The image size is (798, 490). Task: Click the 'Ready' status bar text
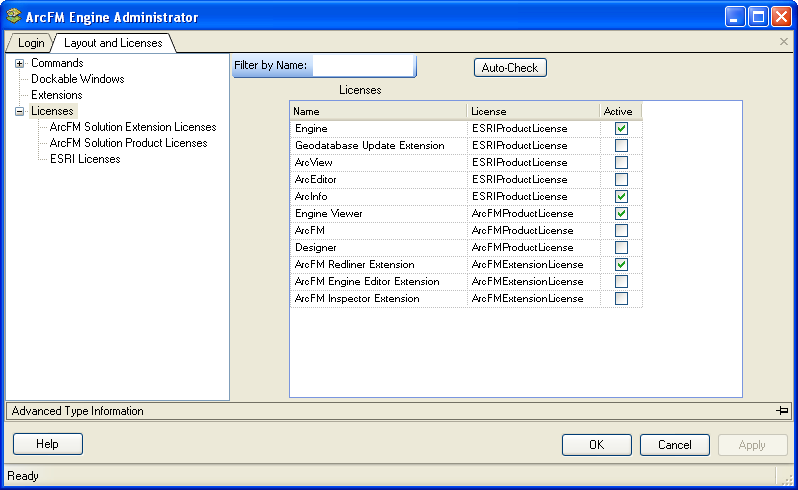[23, 476]
